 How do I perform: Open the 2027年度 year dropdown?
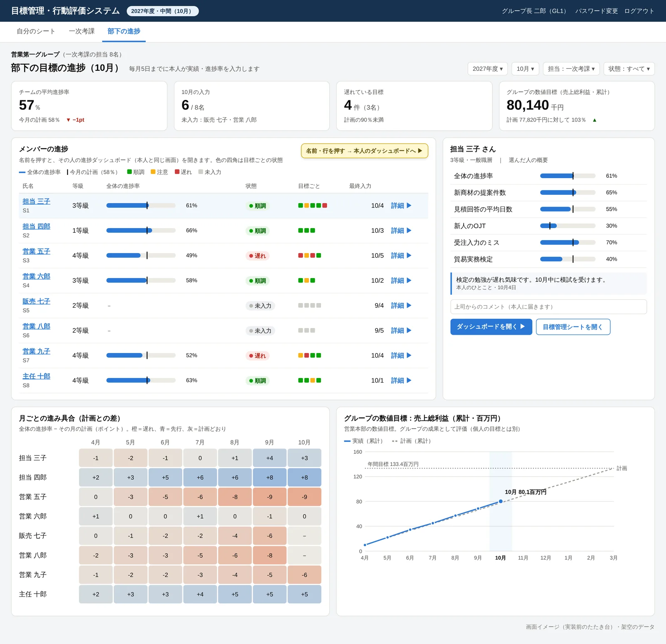[488, 69]
